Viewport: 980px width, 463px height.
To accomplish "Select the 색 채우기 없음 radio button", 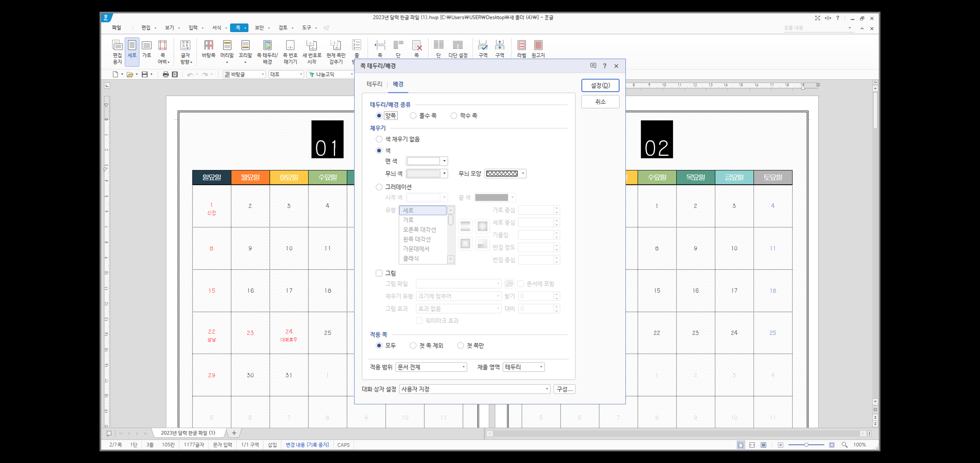I will point(379,139).
